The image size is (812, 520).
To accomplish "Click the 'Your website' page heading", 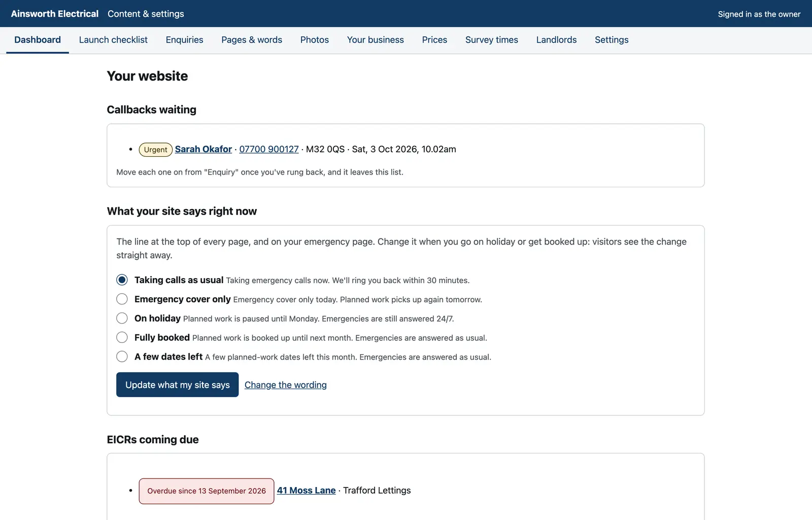I will coord(147,76).
